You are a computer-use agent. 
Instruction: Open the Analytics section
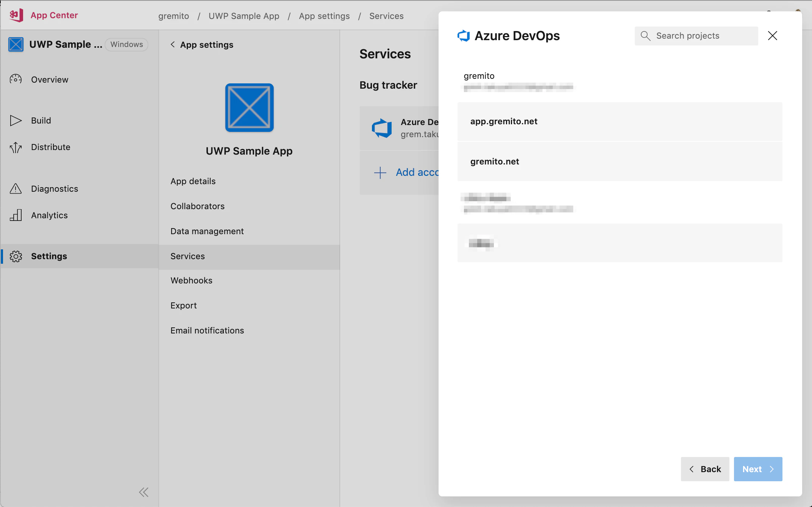(x=49, y=215)
